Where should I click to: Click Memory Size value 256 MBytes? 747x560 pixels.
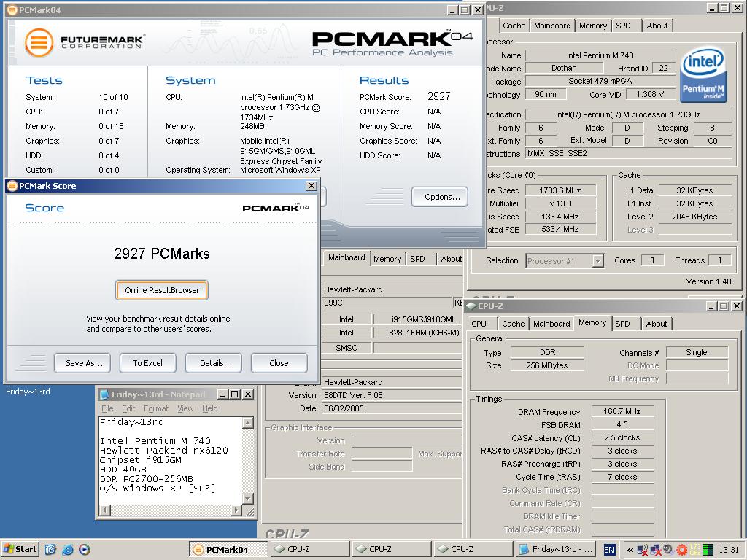[547, 366]
